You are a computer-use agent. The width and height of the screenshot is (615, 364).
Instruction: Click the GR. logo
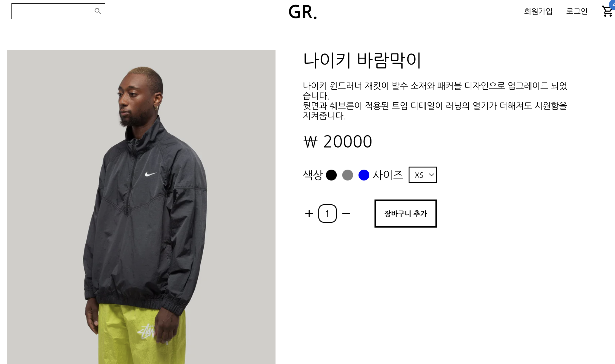pos(303,12)
